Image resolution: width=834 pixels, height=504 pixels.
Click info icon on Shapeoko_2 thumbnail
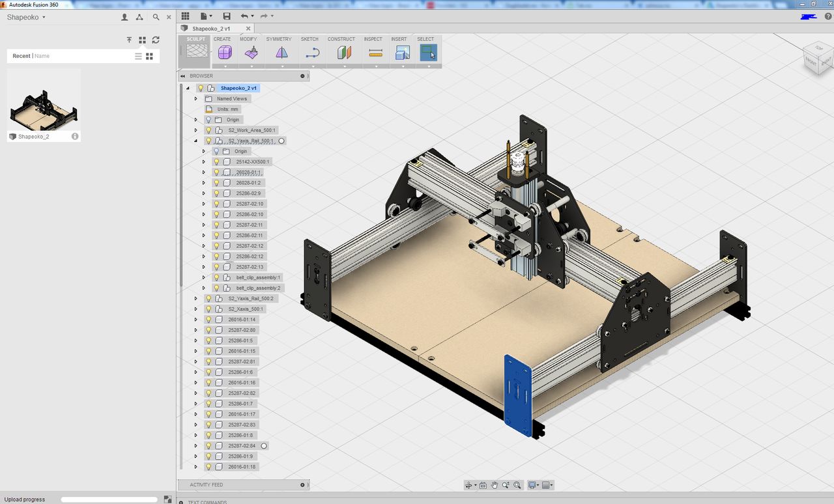(x=75, y=137)
